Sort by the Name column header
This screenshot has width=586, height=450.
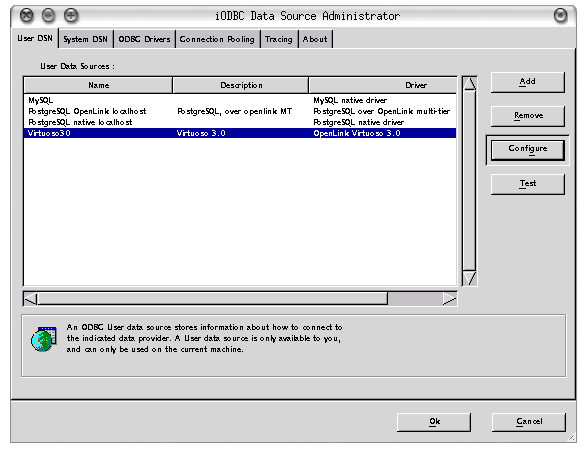pos(98,85)
